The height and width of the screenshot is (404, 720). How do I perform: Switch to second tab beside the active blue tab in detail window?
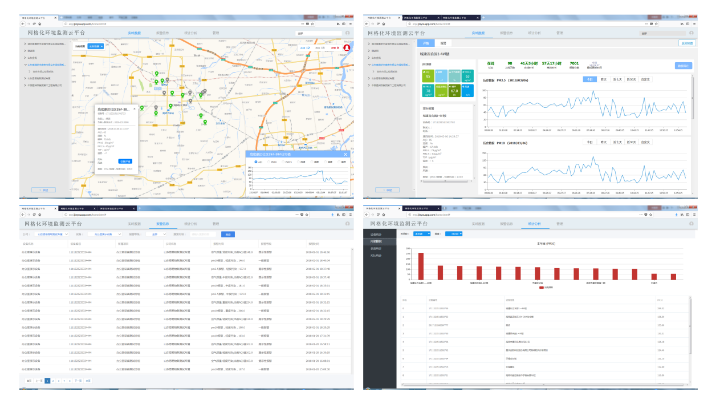click(443, 44)
